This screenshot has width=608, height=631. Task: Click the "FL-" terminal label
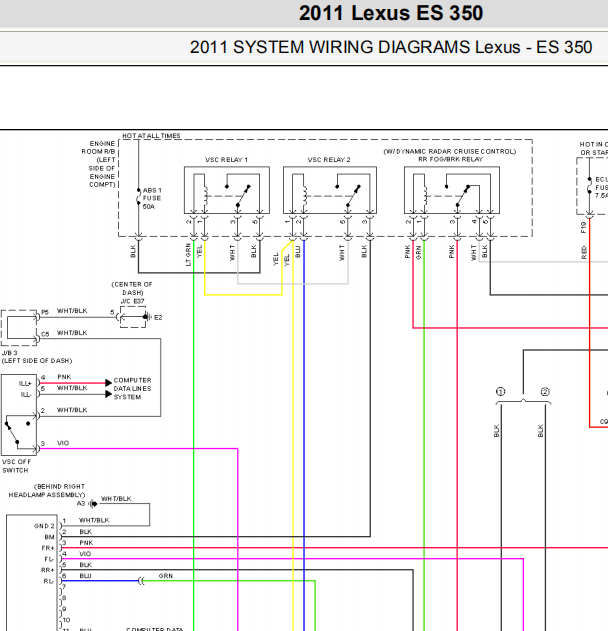[49, 559]
